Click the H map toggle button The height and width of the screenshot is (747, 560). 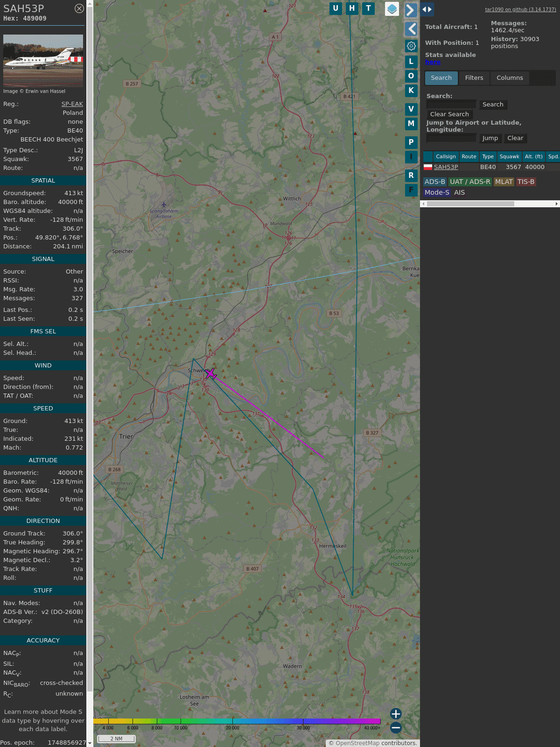(x=352, y=8)
